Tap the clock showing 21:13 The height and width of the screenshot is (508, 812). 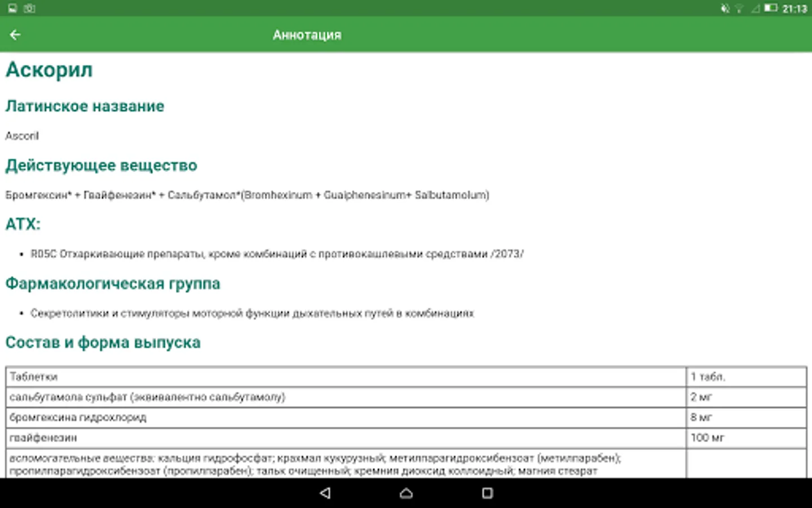tap(795, 8)
